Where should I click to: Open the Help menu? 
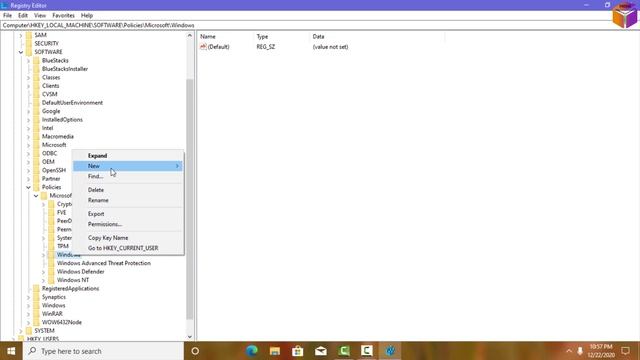87,16
